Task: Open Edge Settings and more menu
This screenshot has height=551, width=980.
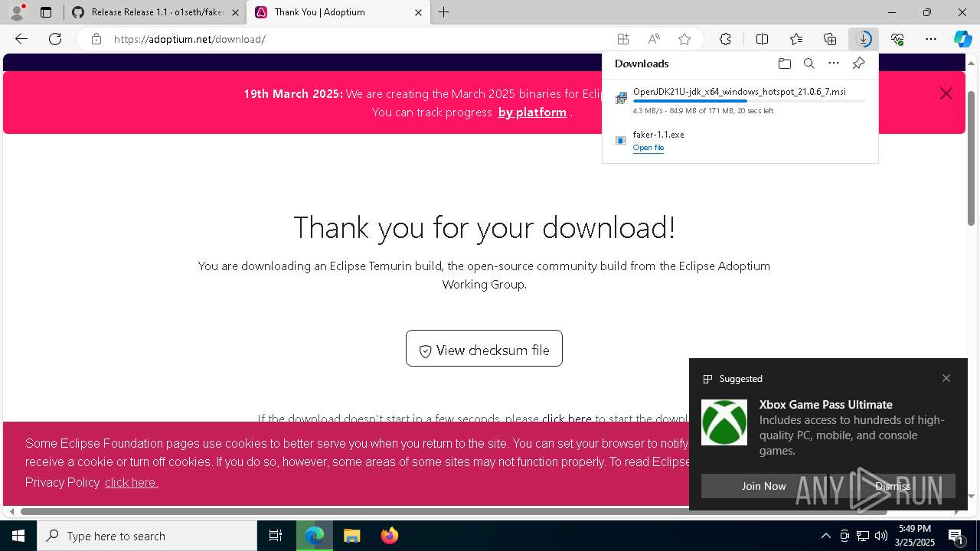Action: pos(931,39)
